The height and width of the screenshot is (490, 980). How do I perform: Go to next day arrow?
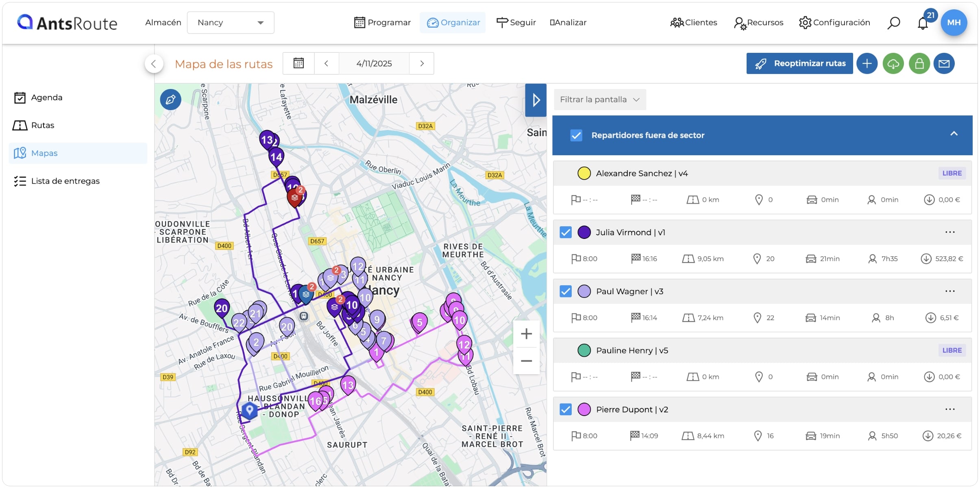[x=422, y=63]
